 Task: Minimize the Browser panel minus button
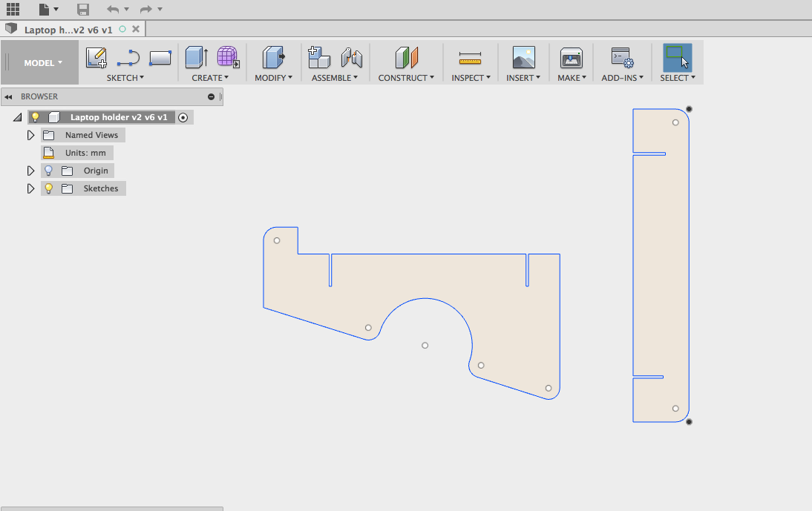pos(211,96)
